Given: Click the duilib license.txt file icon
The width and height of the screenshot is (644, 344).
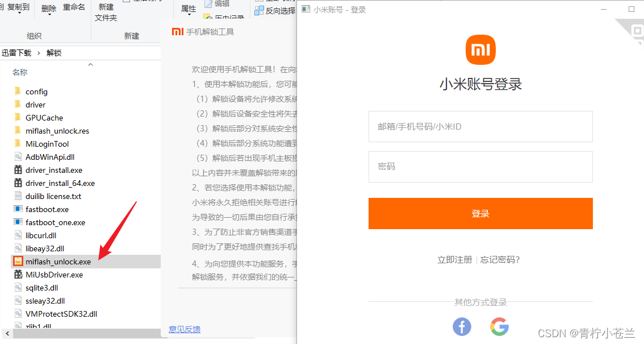Looking at the screenshot, I should (18, 196).
